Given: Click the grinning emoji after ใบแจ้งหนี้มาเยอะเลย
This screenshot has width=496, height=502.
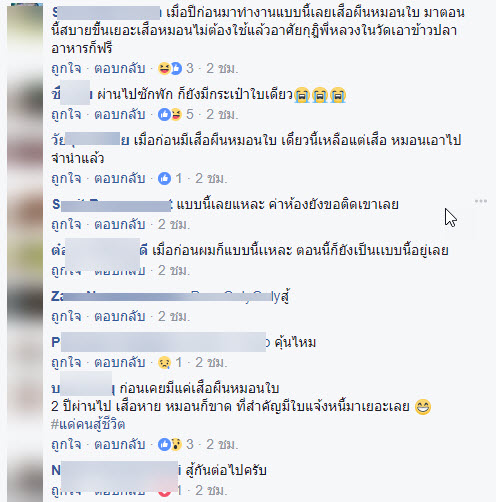Looking at the screenshot, I should 423,407.
